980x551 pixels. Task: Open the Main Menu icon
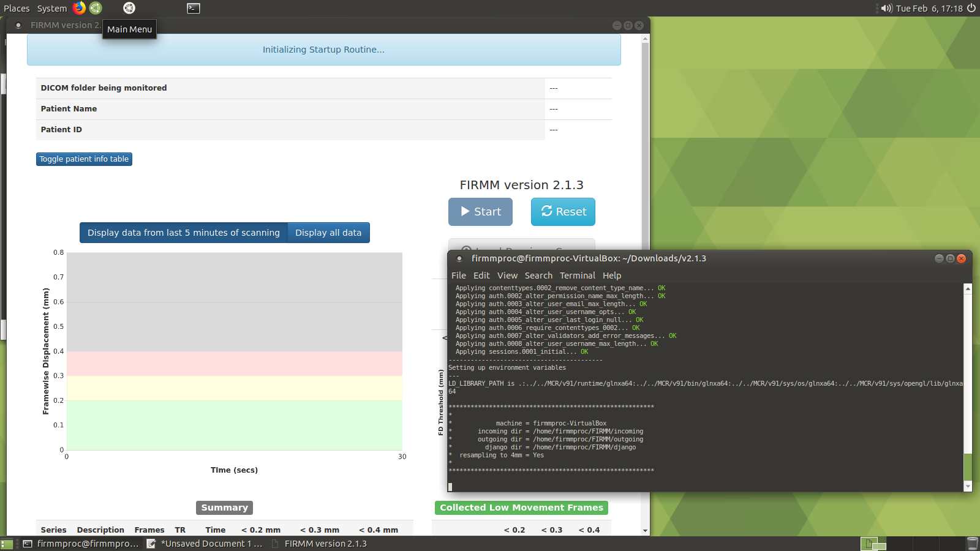pyautogui.click(x=129, y=8)
